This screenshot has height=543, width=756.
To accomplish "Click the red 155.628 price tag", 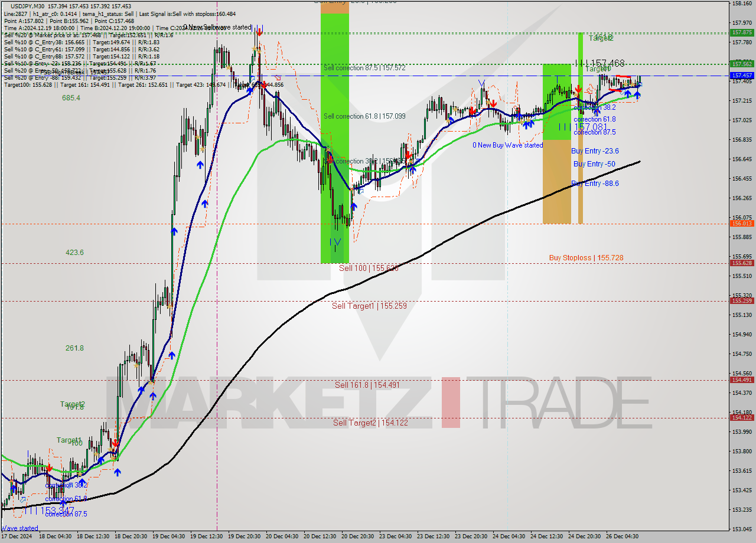I will click(x=742, y=263).
